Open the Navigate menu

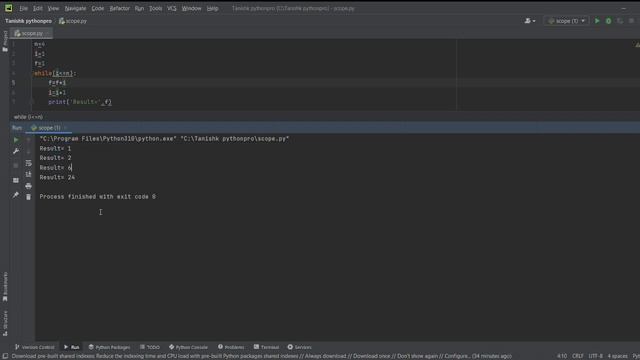(x=76, y=8)
